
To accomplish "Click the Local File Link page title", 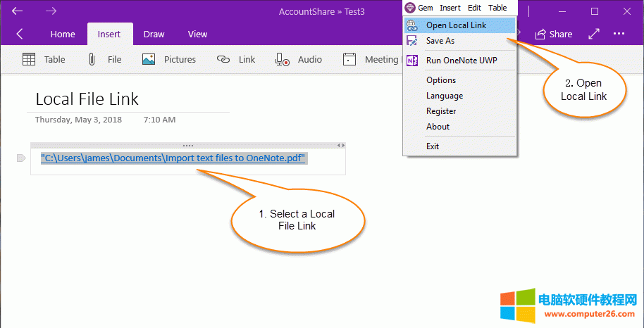I will [87, 99].
